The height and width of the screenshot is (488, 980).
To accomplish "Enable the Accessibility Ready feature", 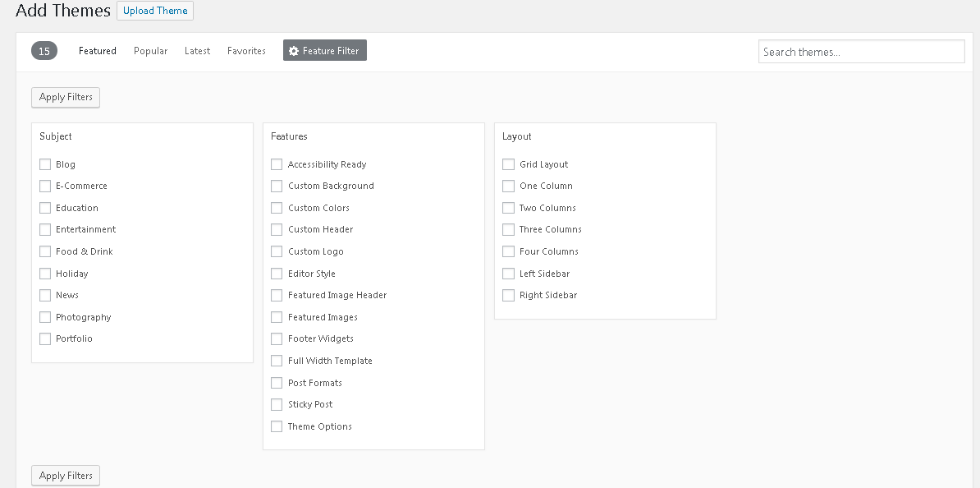I will 277,163.
